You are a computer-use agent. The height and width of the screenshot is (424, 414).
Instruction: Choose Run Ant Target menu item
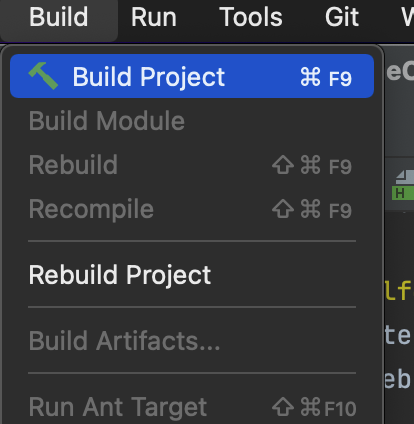tap(192, 407)
